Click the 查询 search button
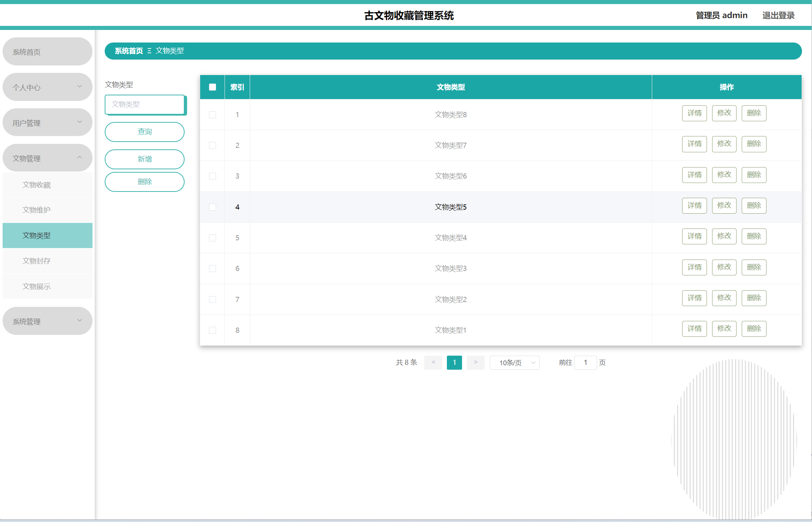This screenshot has width=812, height=522. pos(145,132)
